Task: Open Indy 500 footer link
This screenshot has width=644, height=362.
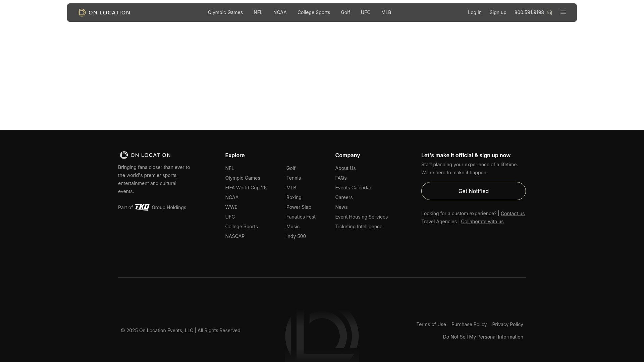Action: 296,236
